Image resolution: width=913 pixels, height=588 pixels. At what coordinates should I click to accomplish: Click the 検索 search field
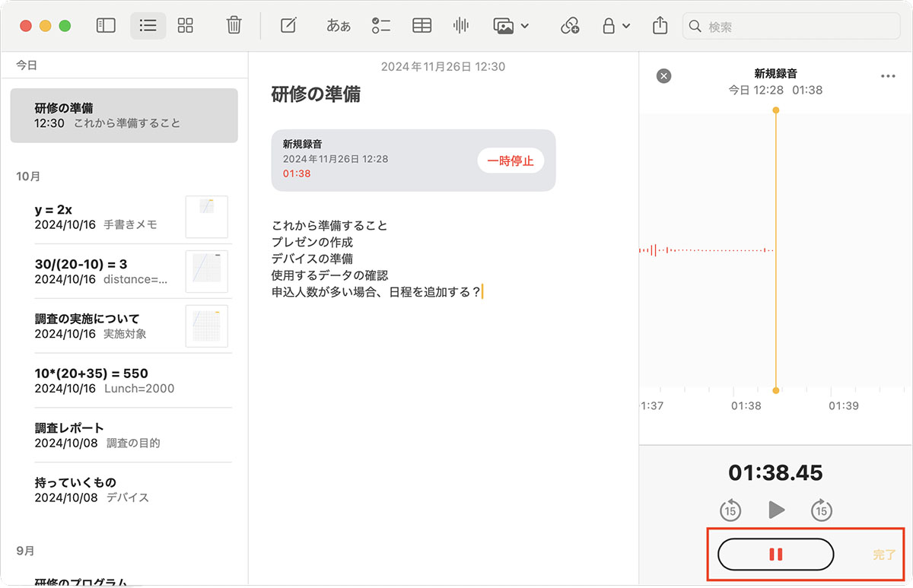pos(793,27)
